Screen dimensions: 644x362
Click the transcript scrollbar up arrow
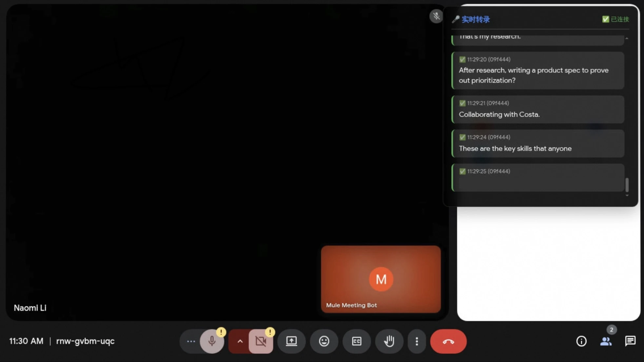click(627, 38)
